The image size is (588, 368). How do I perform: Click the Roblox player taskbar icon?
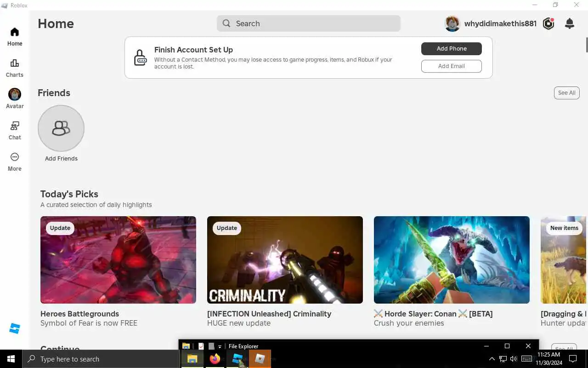(260, 359)
